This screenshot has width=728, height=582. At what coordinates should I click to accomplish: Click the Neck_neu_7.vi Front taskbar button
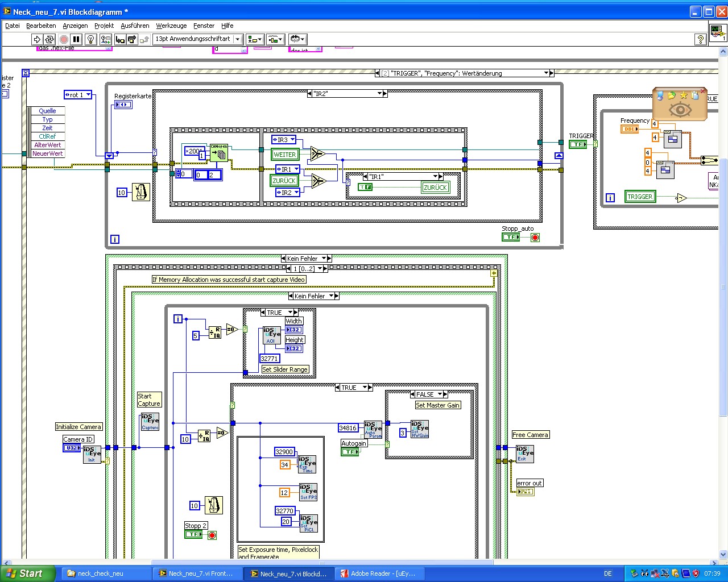click(x=196, y=573)
